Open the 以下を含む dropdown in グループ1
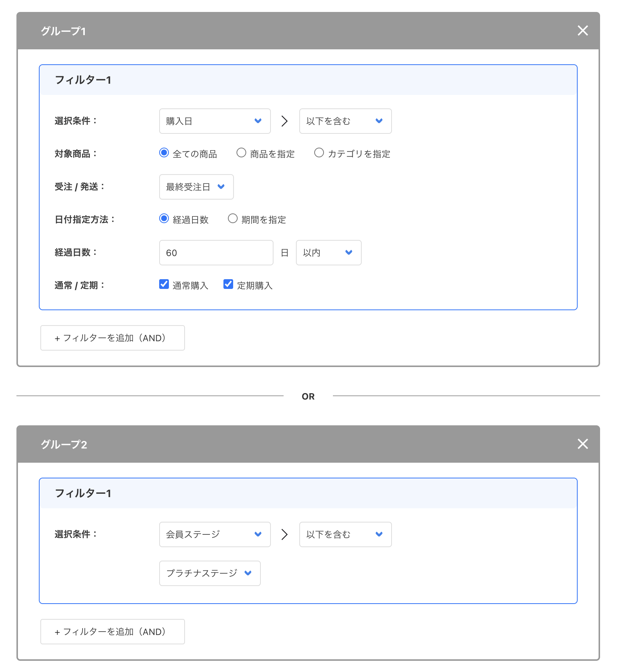The height and width of the screenshot is (672, 618). click(344, 121)
